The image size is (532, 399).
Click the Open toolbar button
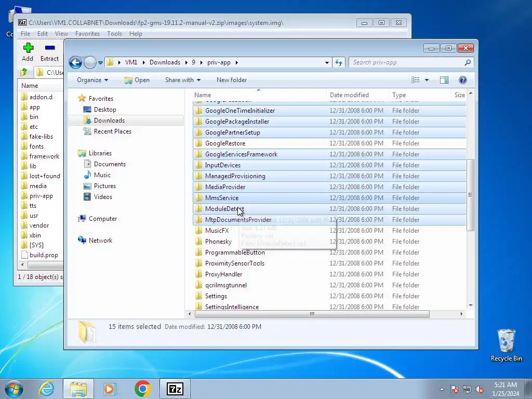[x=137, y=80]
